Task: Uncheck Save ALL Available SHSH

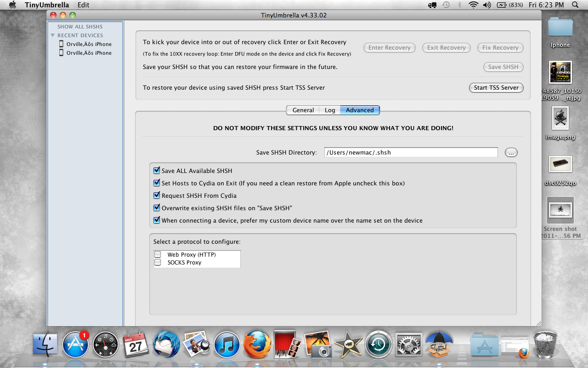Action: [x=157, y=171]
